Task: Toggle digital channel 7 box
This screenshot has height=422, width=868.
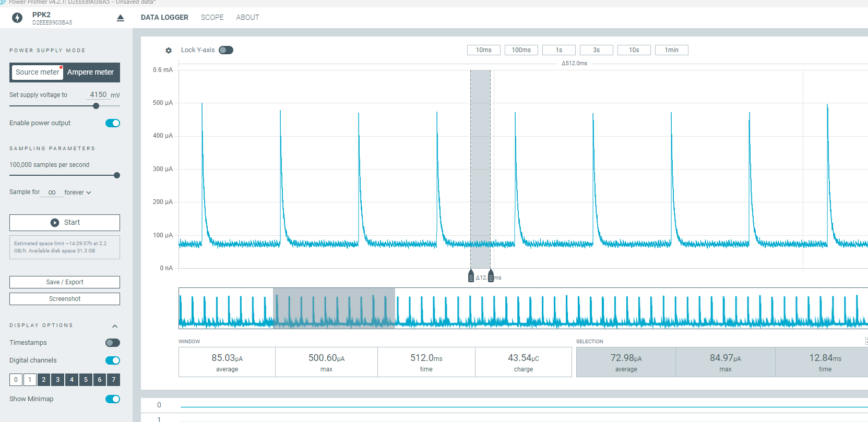Action: point(113,380)
